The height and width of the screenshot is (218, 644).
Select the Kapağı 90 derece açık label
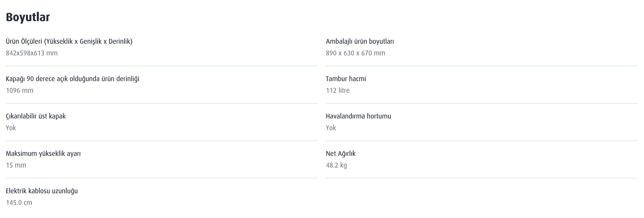72,79
